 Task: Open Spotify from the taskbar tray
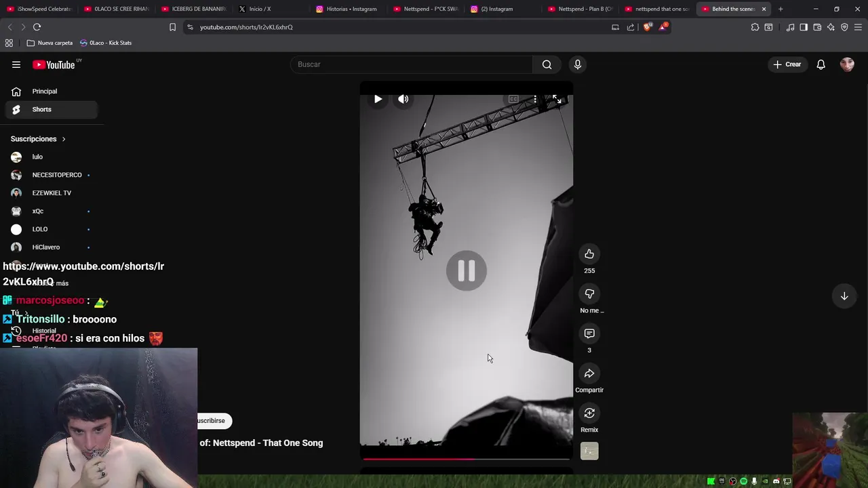[x=743, y=481]
